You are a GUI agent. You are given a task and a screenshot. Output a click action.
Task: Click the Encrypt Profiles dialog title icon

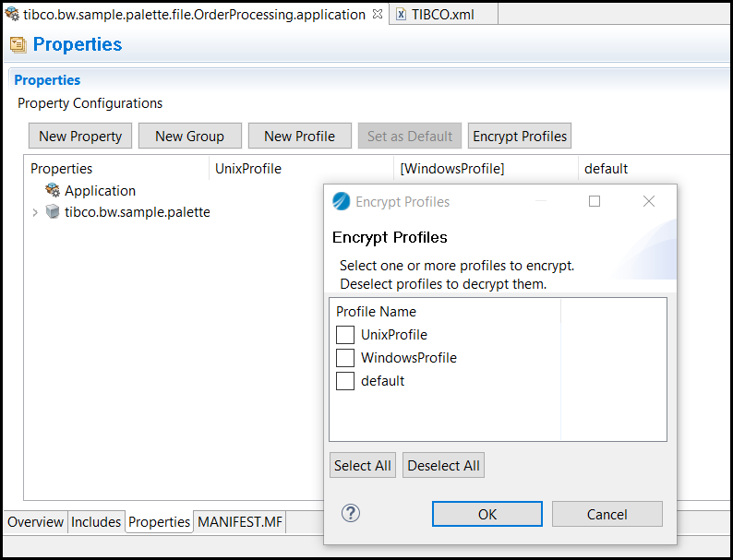(x=342, y=201)
